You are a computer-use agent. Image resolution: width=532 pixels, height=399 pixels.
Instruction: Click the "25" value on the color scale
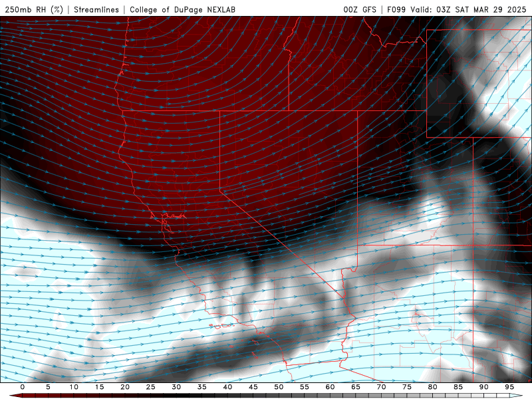tap(151, 387)
